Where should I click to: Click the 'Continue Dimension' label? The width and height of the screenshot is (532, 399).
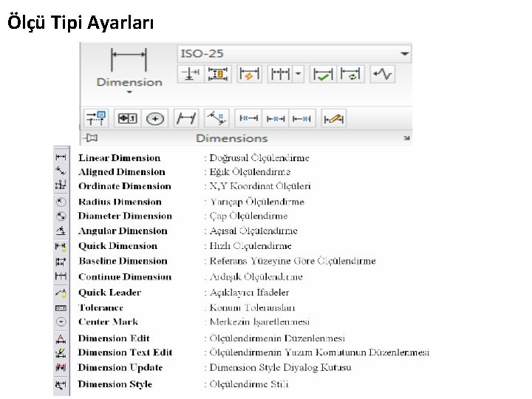coord(125,276)
